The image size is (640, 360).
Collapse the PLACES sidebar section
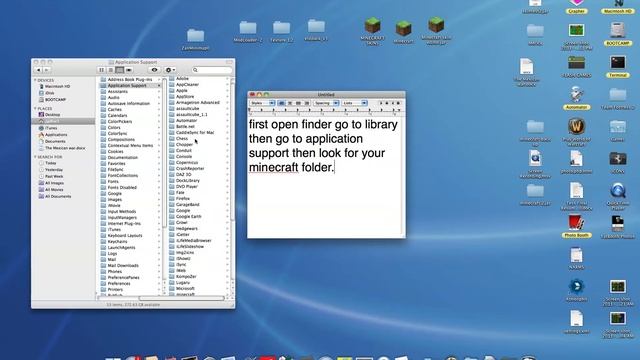click(x=35, y=109)
